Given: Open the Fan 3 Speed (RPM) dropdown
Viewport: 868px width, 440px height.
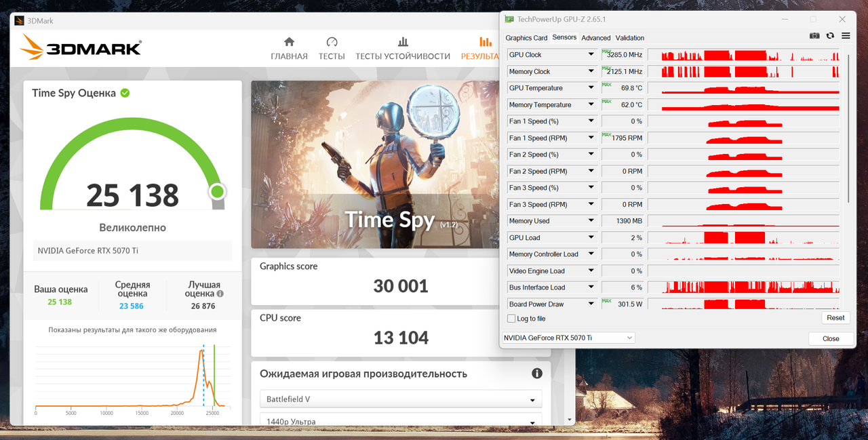Looking at the screenshot, I should click(591, 204).
